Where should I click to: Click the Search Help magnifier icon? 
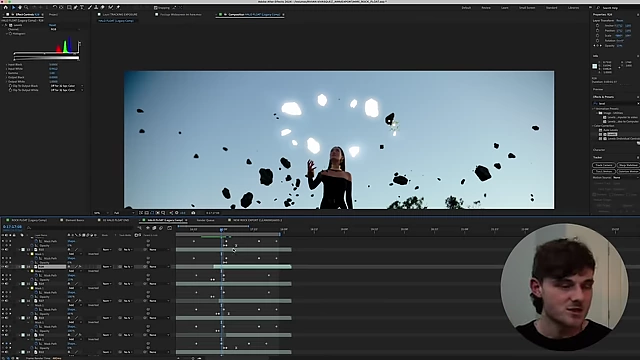click(598, 8)
